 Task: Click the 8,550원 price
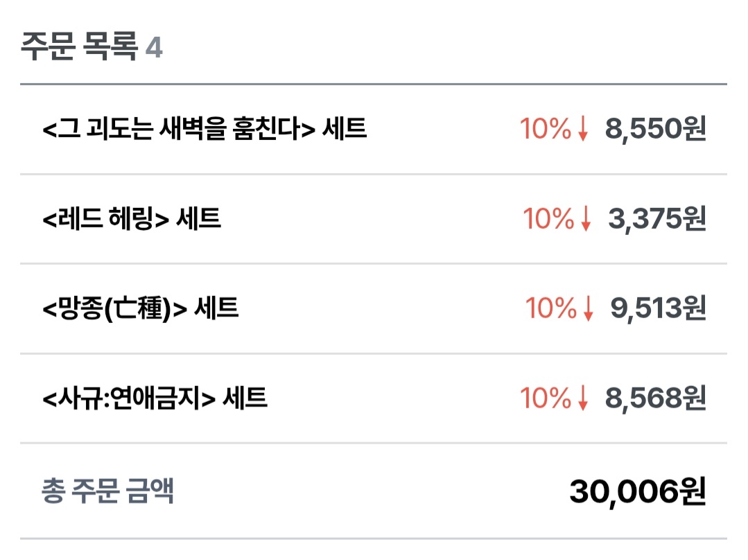[x=655, y=129]
